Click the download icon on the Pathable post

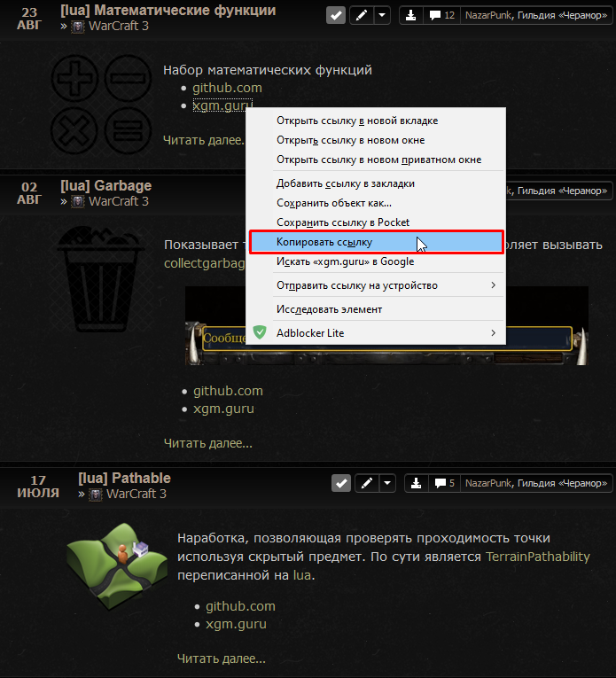point(416,483)
